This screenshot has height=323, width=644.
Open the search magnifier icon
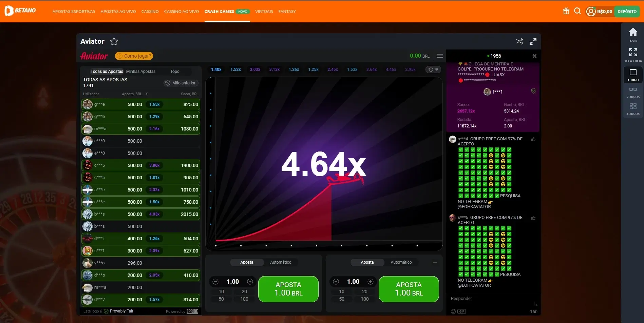tap(577, 11)
